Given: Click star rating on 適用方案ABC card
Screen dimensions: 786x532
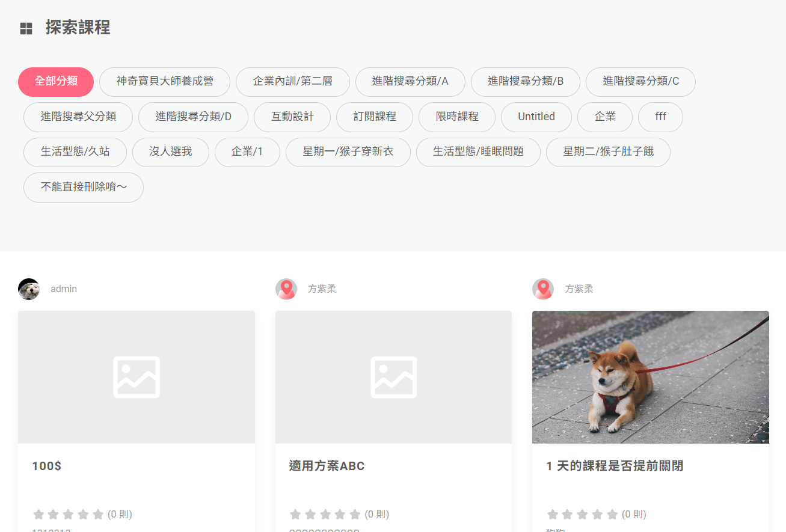Looking at the screenshot, I should tap(325, 515).
